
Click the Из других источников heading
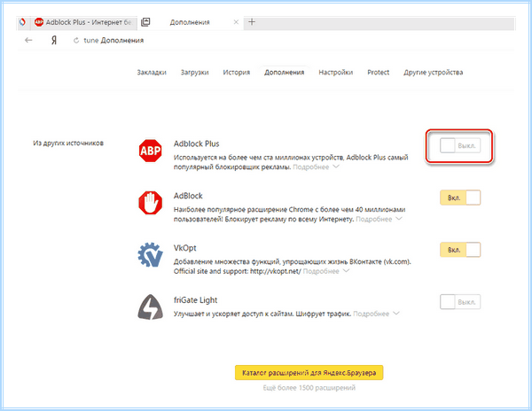[x=68, y=143]
